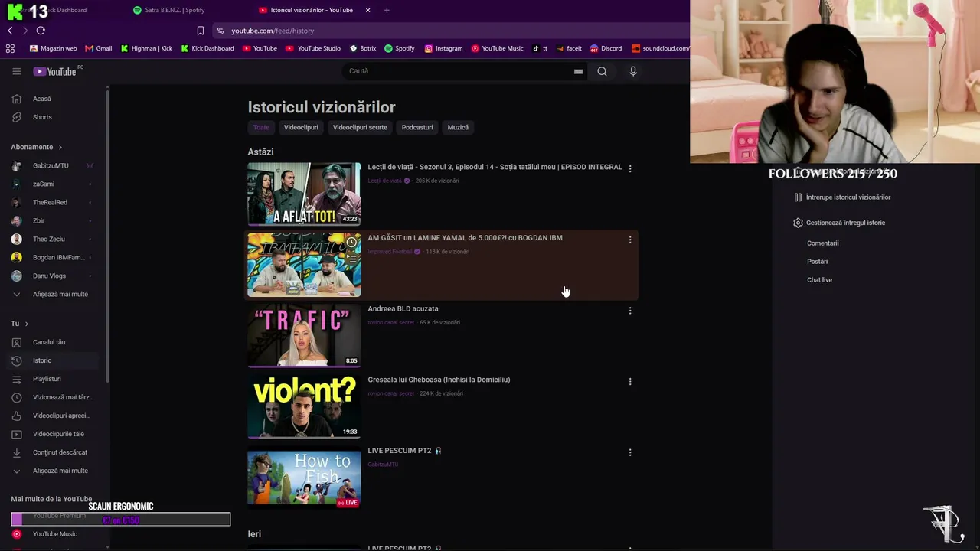Close the Istoricul vizionărilor YouTube tab
The image size is (980, 551).
tap(367, 10)
